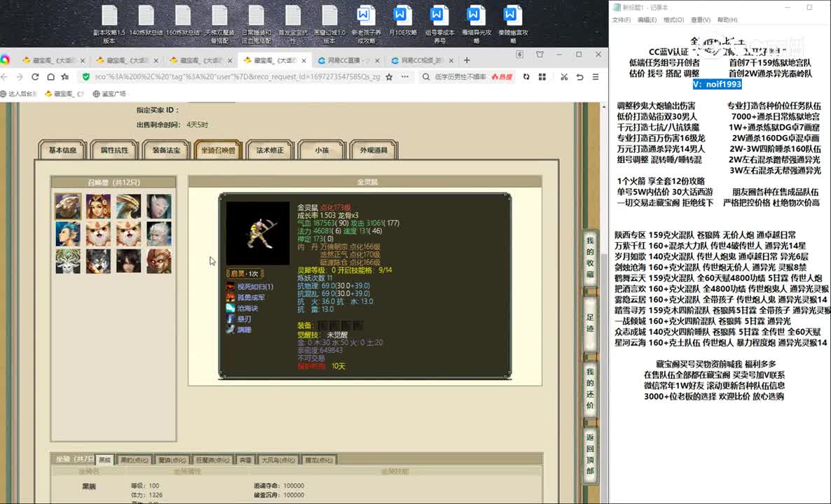Click the bottom skill icon below 悬刃

tap(231, 329)
